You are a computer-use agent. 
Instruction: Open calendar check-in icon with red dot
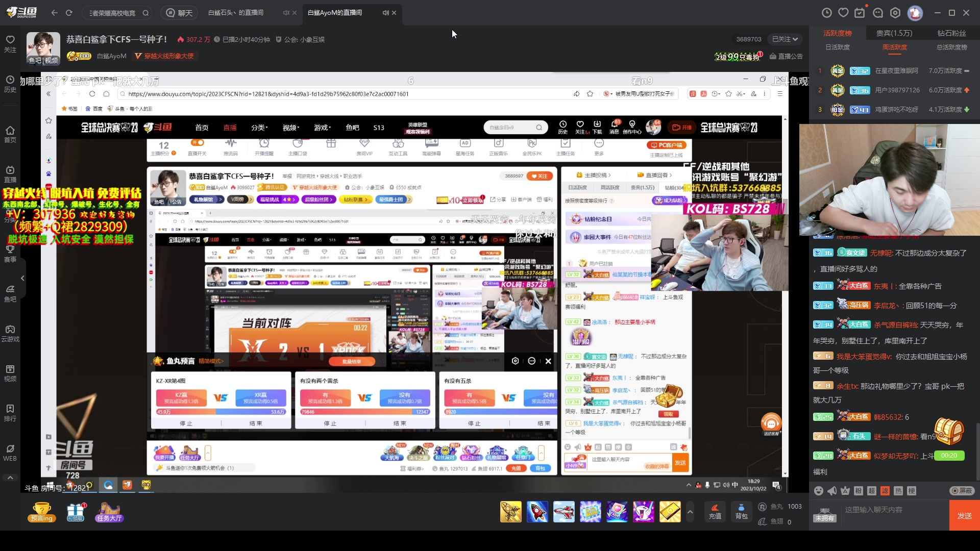[860, 13]
